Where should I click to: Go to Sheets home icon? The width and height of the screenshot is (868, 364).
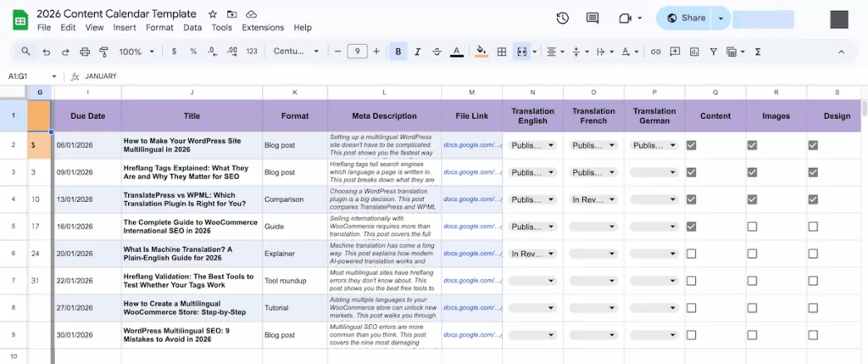(x=20, y=20)
